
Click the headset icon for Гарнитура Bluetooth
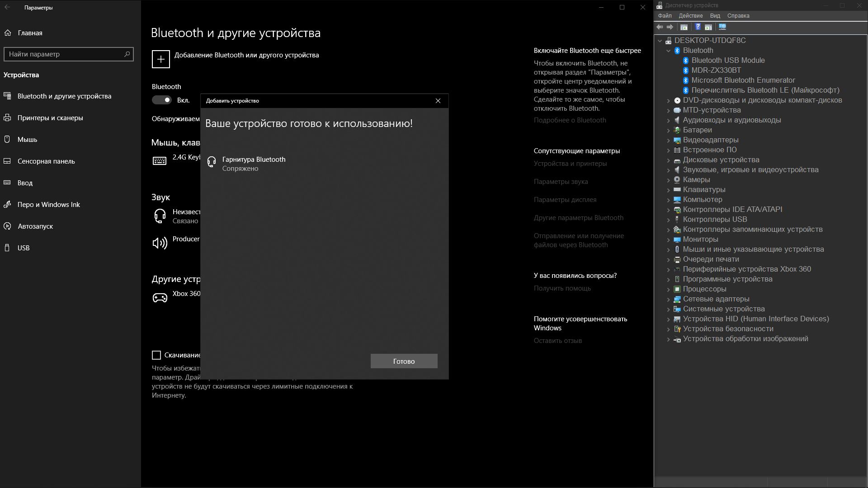click(211, 162)
